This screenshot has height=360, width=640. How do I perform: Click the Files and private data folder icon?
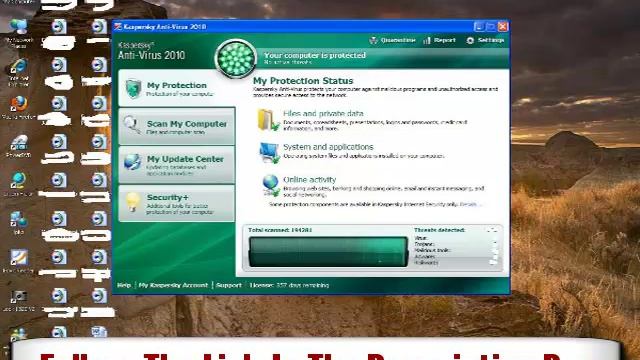click(268, 120)
